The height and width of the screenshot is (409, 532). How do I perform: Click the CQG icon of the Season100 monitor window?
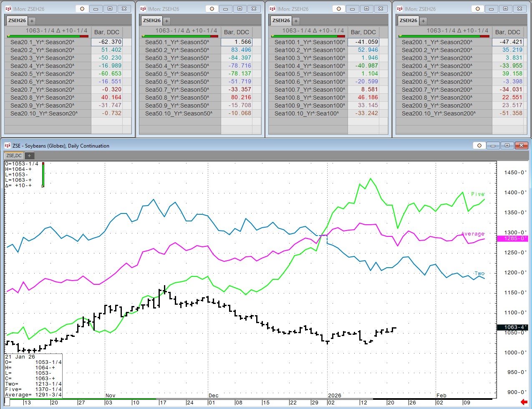[x=272, y=9]
